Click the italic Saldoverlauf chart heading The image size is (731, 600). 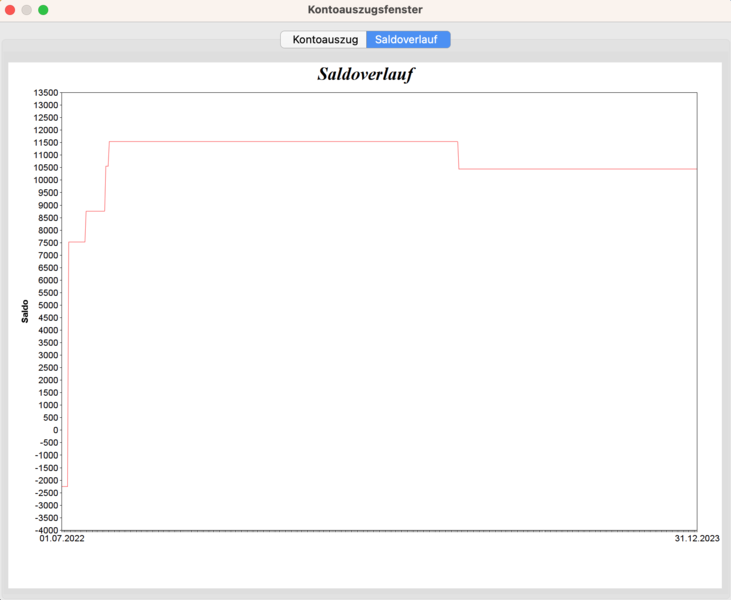tap(365, 75)
